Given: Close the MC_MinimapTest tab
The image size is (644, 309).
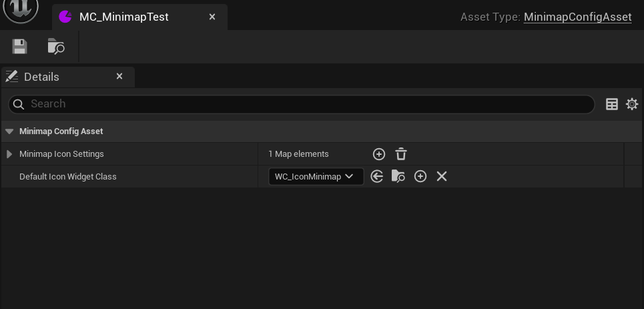Looking at the screenshot, I should tap(212, 17).
